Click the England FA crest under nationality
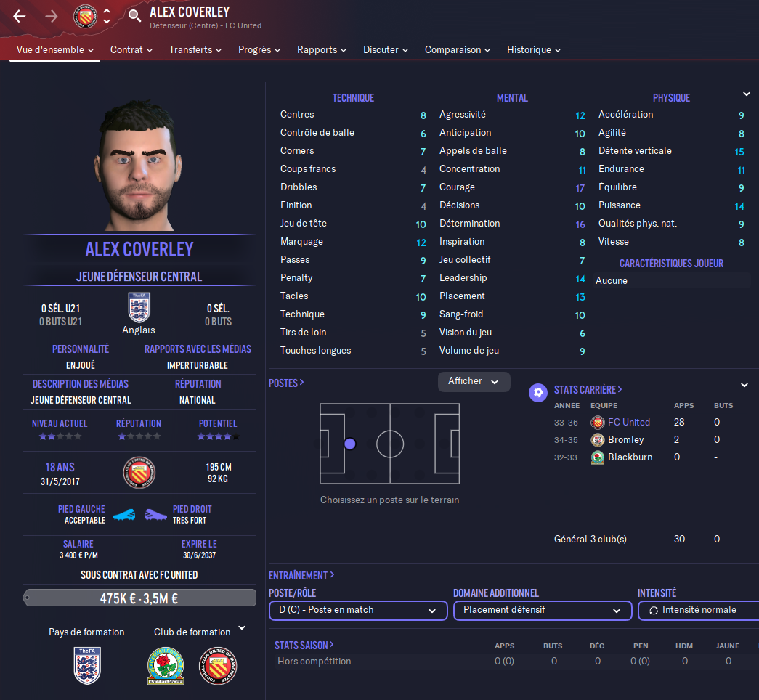 [x=139, y=307]
